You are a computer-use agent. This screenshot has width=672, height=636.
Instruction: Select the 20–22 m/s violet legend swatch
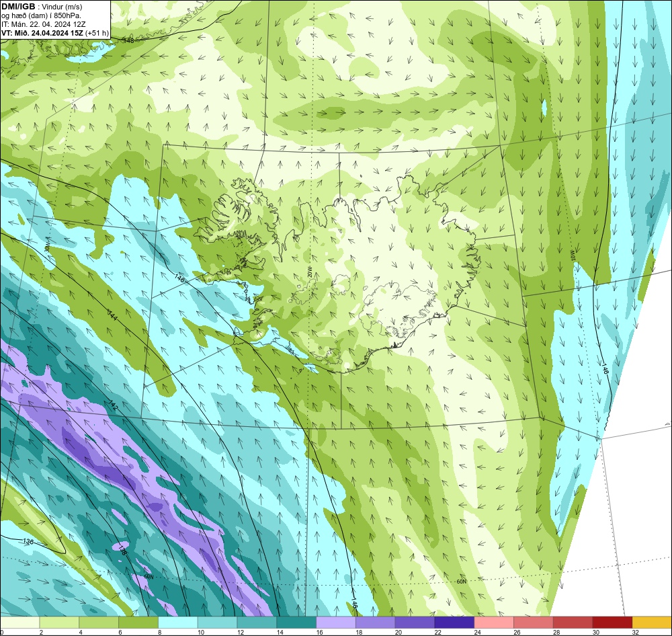pos(415,623)
